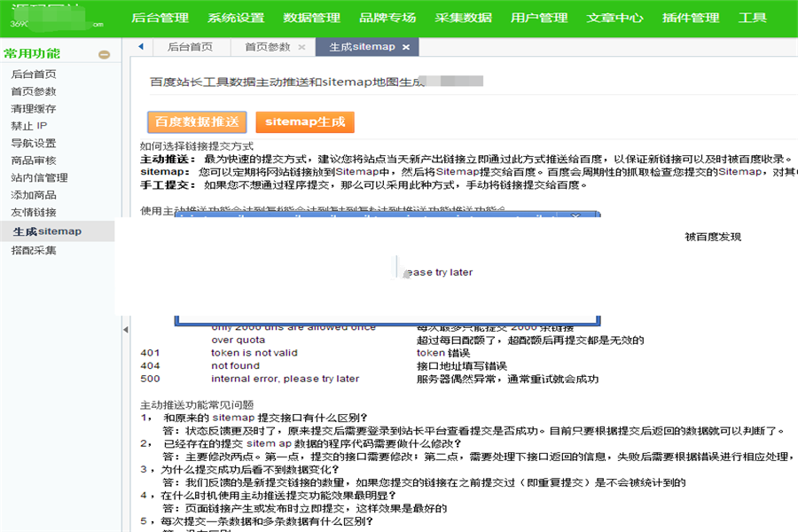
Task: Open the 后台管理 top menu
Action: 160,18
